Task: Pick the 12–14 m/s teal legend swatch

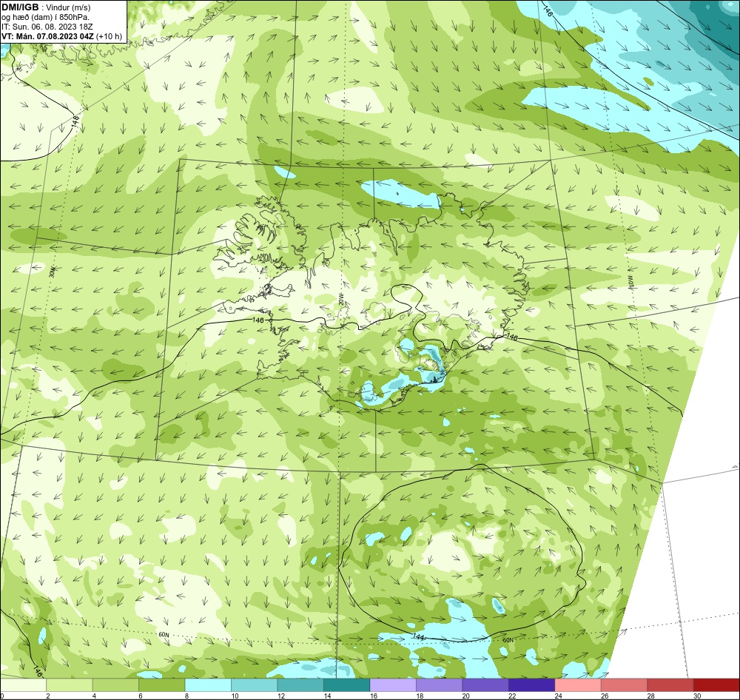Action: coord(301,685)
